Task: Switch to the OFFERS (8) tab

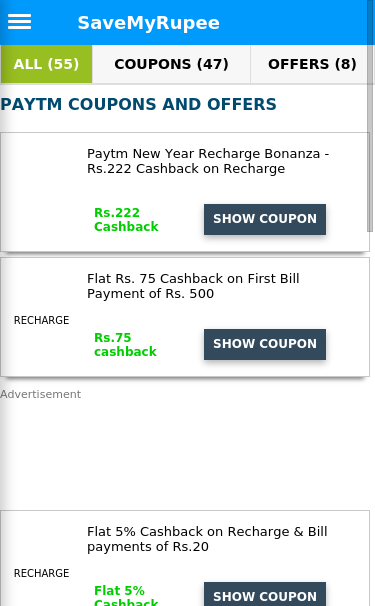Action: click(312, 64)
